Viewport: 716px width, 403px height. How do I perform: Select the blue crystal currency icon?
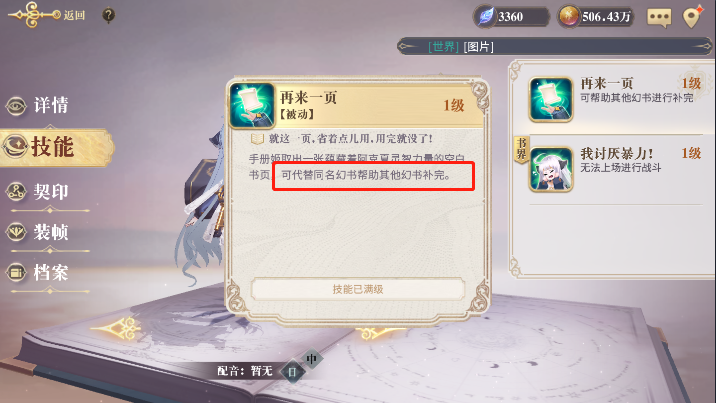pos(486,17)
